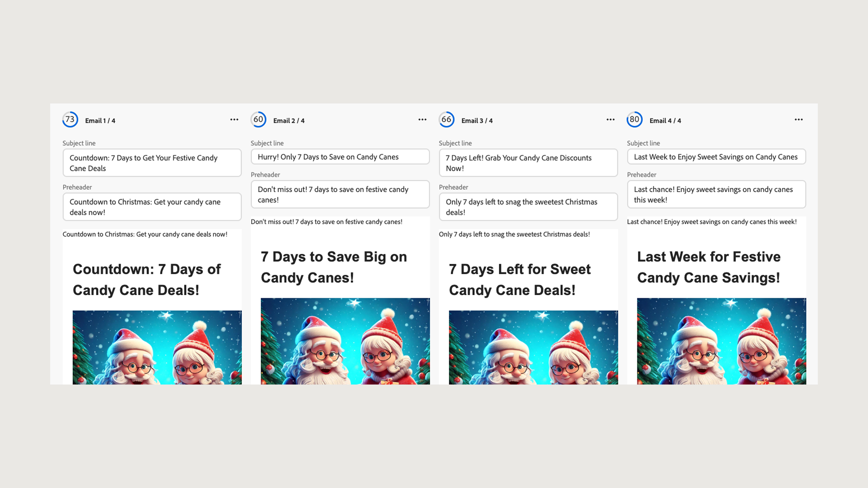868x488 pixels.
Task: Open the more options menu for Email 3
Action: click(610, 120)
